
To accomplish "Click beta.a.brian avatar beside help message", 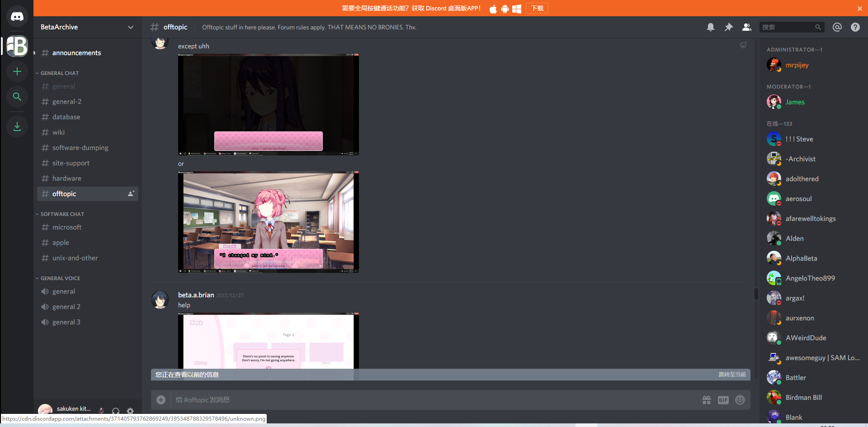I will [160, 300].
